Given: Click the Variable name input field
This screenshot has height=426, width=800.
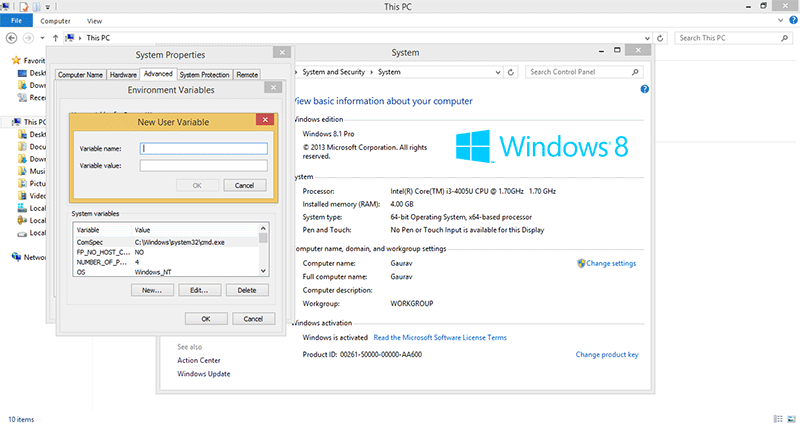Looking at the screenshot, I should (204, 148).
